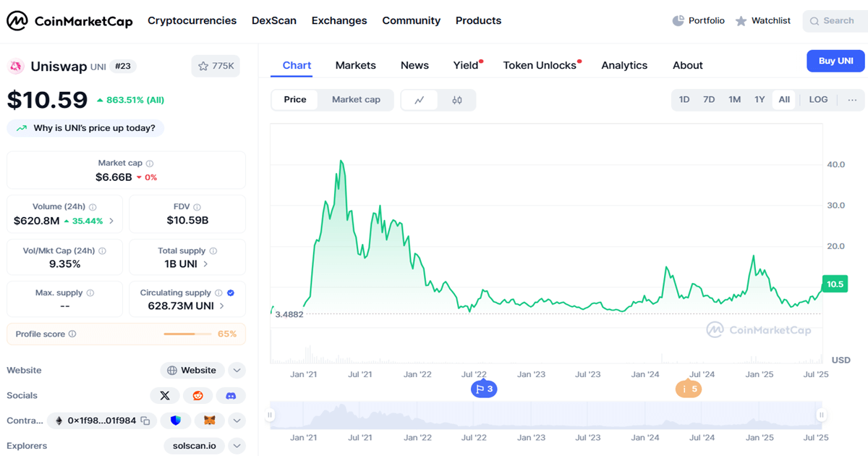Click the Profile score info icon
This screenshot has height=456, width=868.
click(x=72, y=334)
